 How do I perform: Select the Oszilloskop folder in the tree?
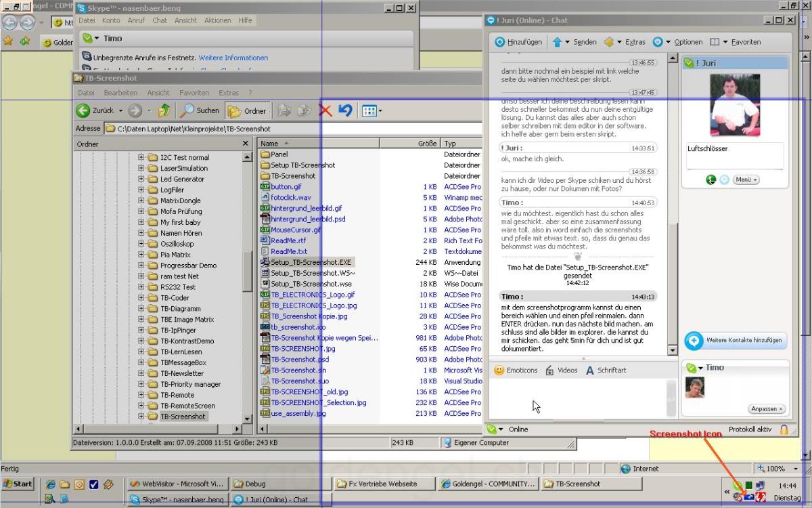[x=176, y=244]
